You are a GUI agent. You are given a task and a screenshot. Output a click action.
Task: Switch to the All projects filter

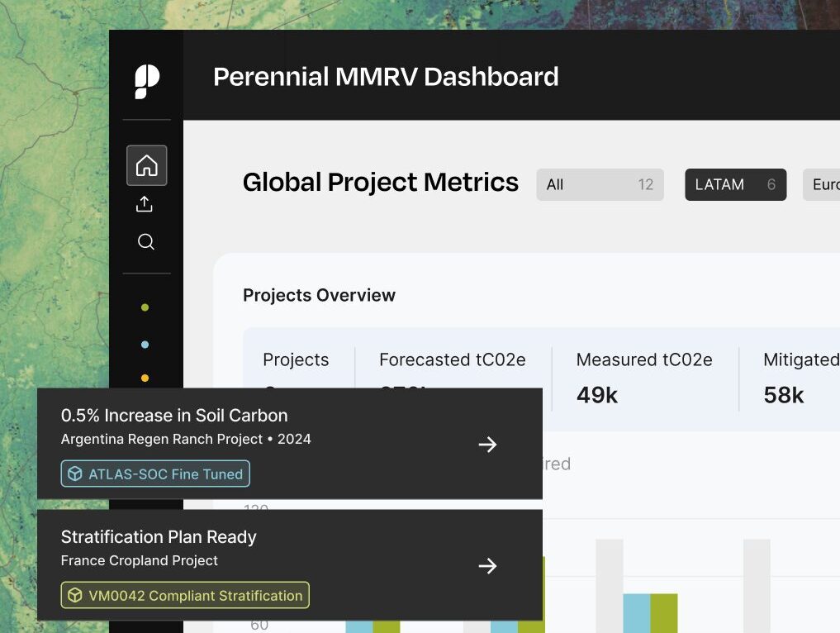[600, 185]
